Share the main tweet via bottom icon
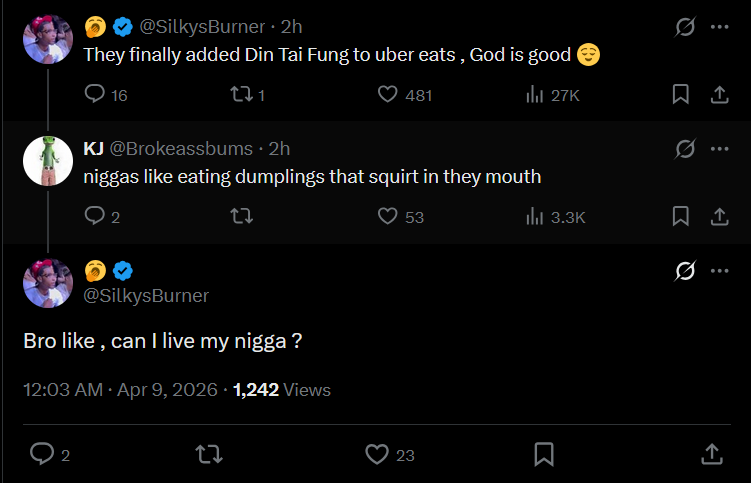Image resolution: width=751 pixels, height=483 pixels. point(712,454)
